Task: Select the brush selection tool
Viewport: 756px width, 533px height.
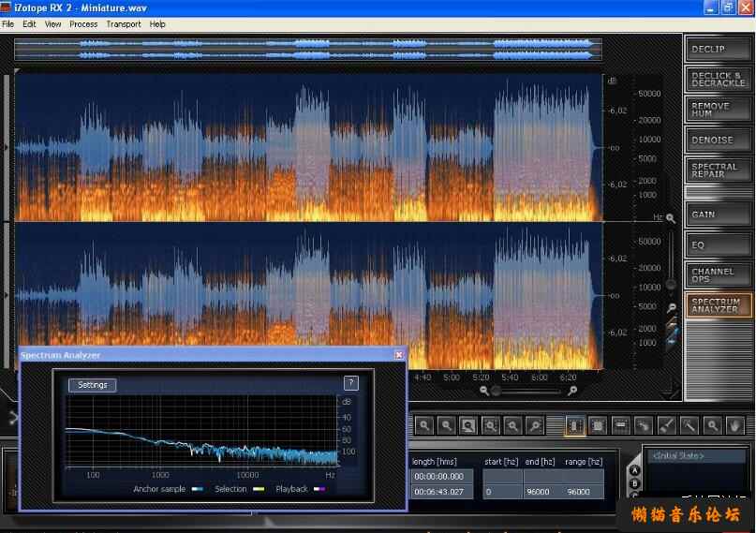Action: coord(666,425)
